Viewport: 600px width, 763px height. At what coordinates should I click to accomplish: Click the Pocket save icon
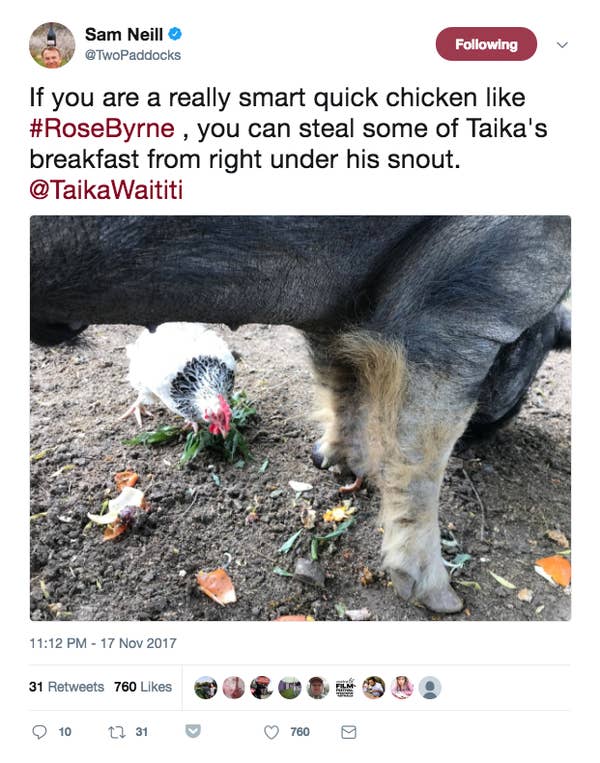pos(193,731)
